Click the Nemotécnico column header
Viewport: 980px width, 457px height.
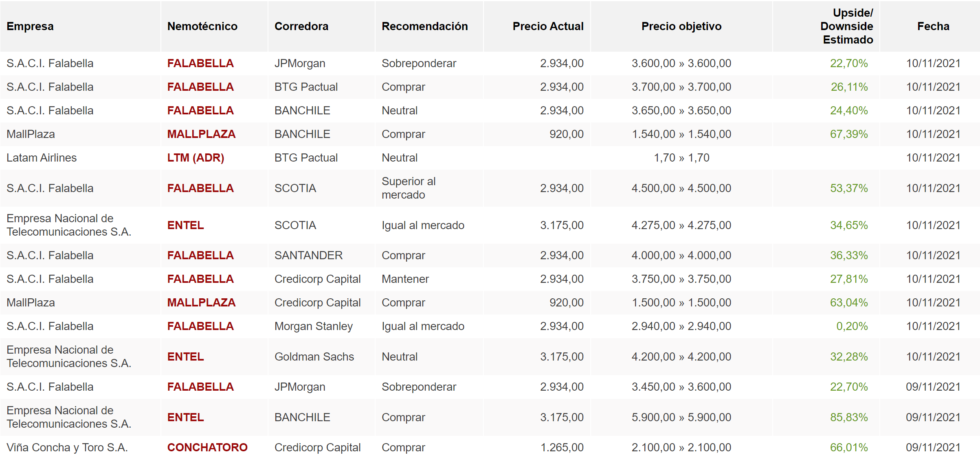(x=202, y=26)
